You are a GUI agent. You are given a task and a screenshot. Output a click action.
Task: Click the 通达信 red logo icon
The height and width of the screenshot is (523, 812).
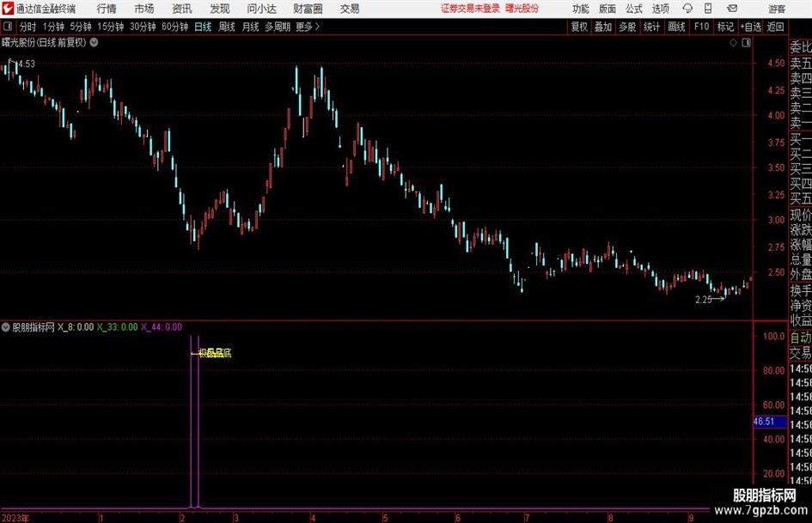tap(8, 9)
